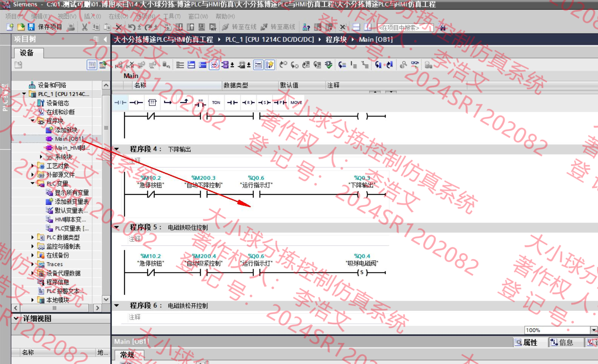The image size is (598, 364).
Task: Expand the 监控与强制表 folder
Action: pyautogui.click(x=32, y=246)
